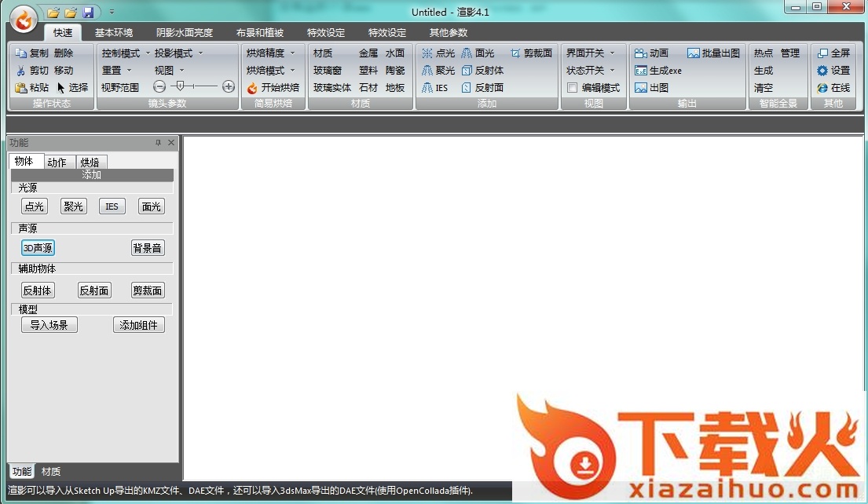Image resolution: width=868 pixels, height=504 pixels.
Task: Increase 视野范围 with the plus button
Action: (228, 86)
